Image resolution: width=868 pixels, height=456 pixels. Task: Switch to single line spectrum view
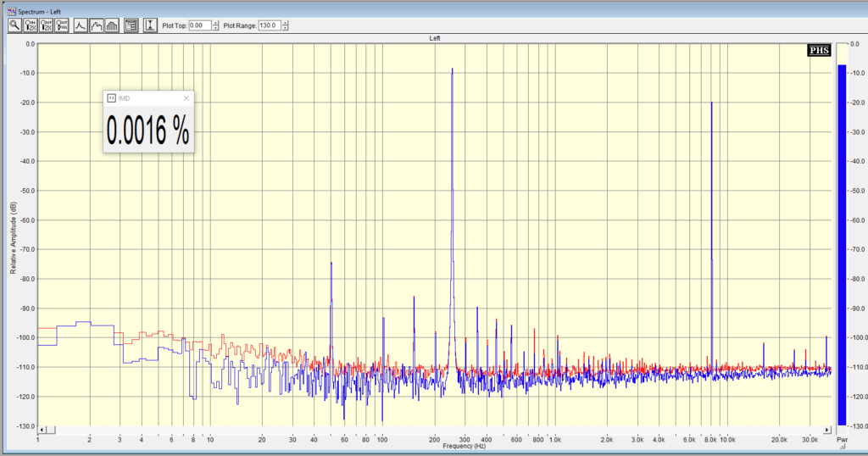(81, 25)
